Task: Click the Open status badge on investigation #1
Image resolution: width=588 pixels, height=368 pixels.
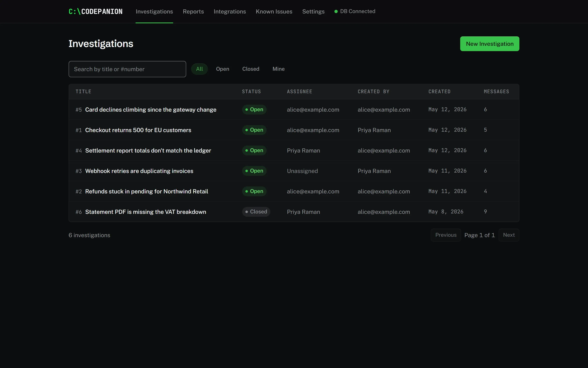Action: (254, 130)
